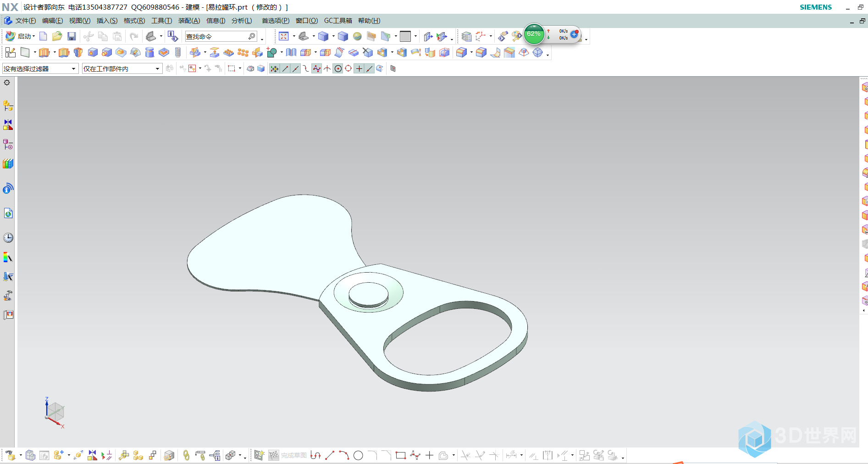Click the 首选项(P) menu item
This screenshot has height=464, width=868.
pos(276,21)
